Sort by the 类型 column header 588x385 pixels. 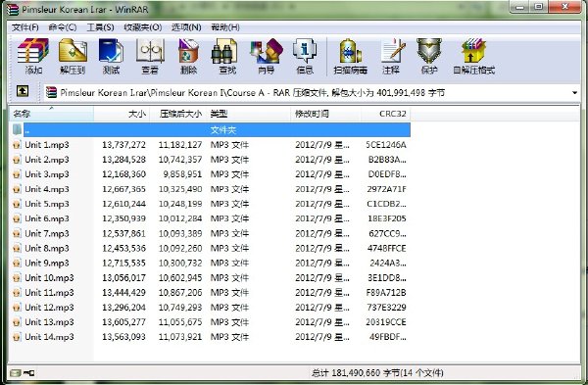click(x=248, y=114)
